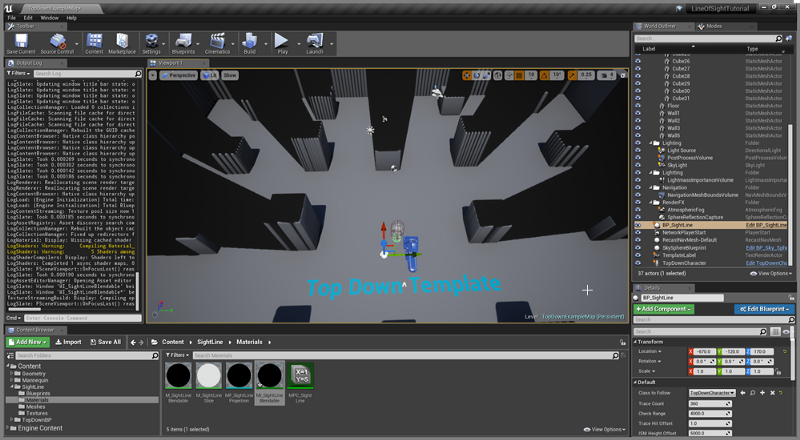Click the Blueprints toolbar icon
The width and height of the screenshot is (800, 440).
click(x=183, y=43)
